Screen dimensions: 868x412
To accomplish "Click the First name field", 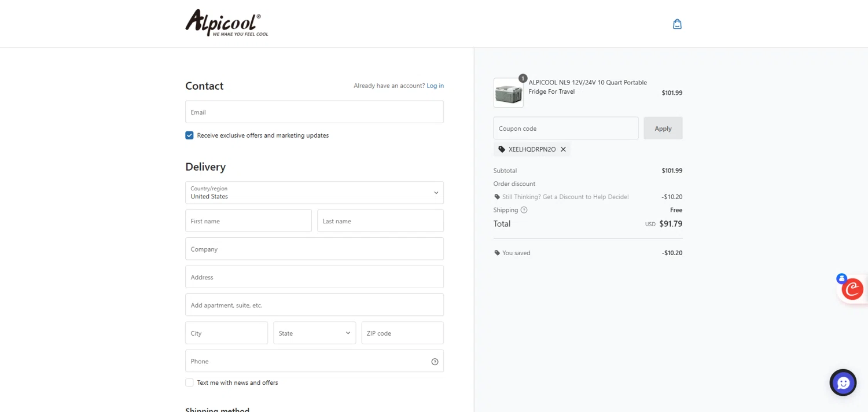I will [x=248, y=221].
